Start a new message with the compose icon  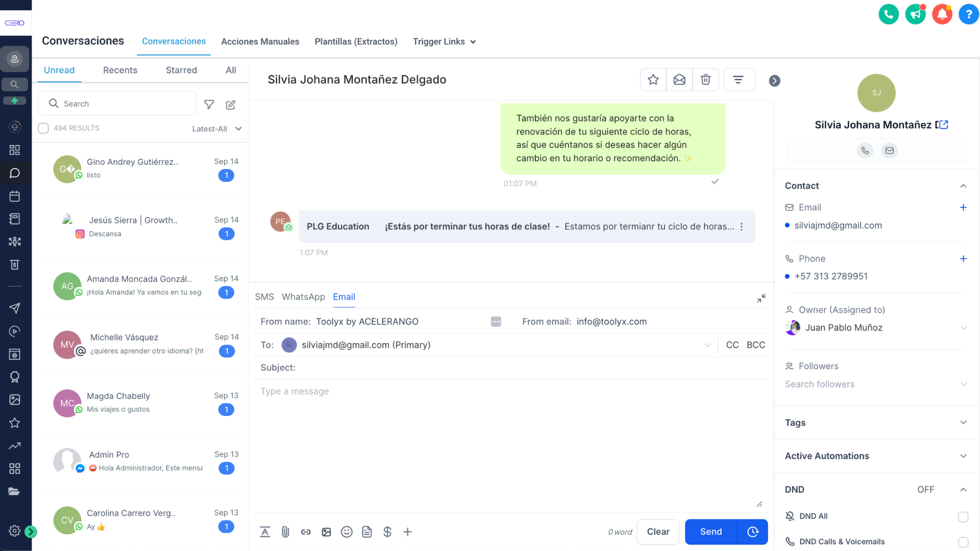pyautogui.click(x=231, y=105)
